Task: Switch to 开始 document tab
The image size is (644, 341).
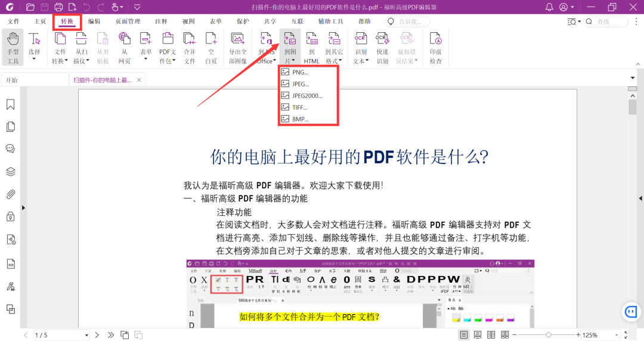Action: point(35,80)
